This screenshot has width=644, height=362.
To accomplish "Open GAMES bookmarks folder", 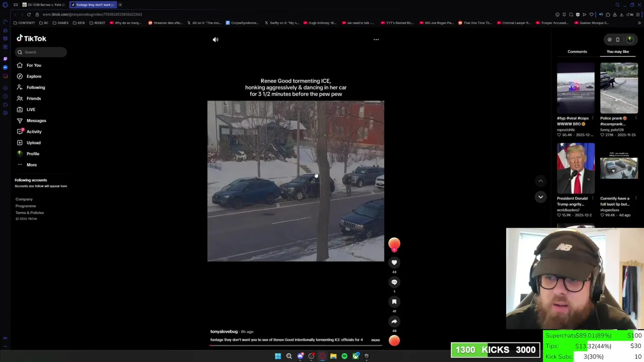I will pyautogui.click(x=60, y=23).
